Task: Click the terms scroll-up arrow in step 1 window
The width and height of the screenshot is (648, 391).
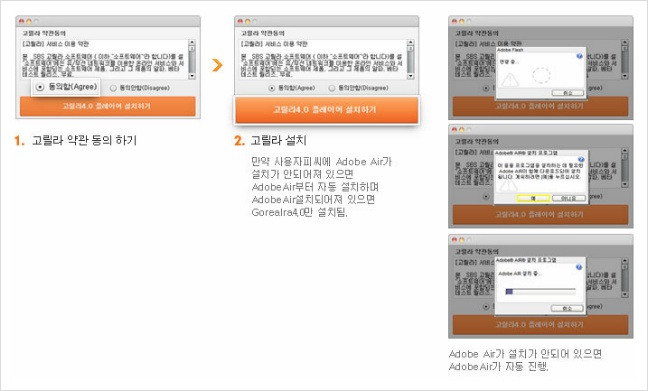Action: coord(192,43)
